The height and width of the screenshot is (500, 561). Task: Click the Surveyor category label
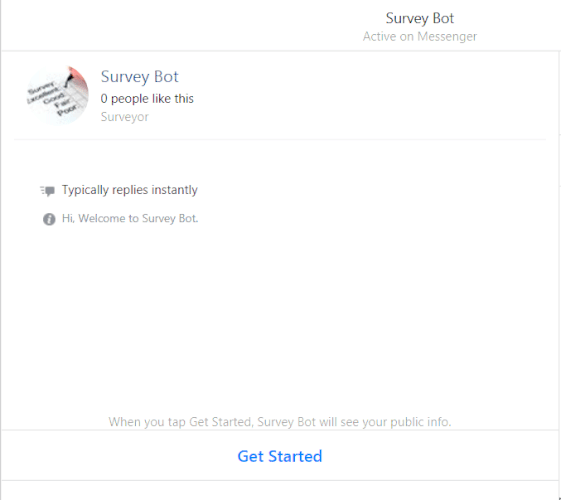125,117
